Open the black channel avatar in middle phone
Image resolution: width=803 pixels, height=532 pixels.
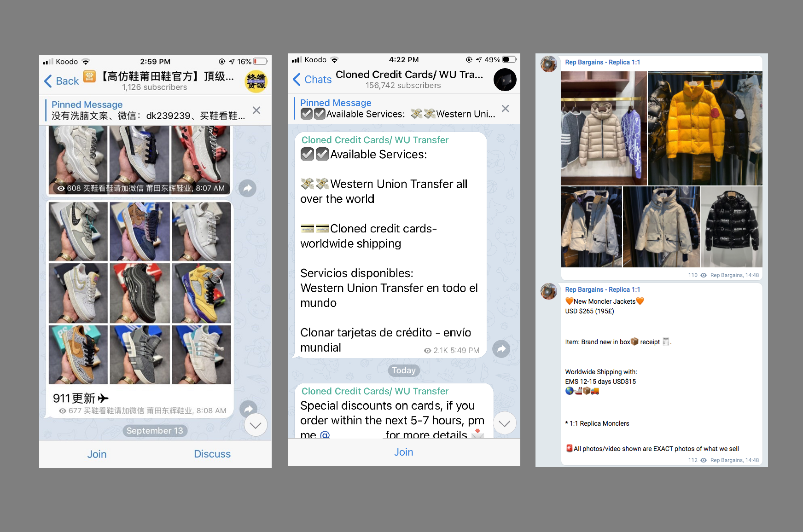coord(505,80)
